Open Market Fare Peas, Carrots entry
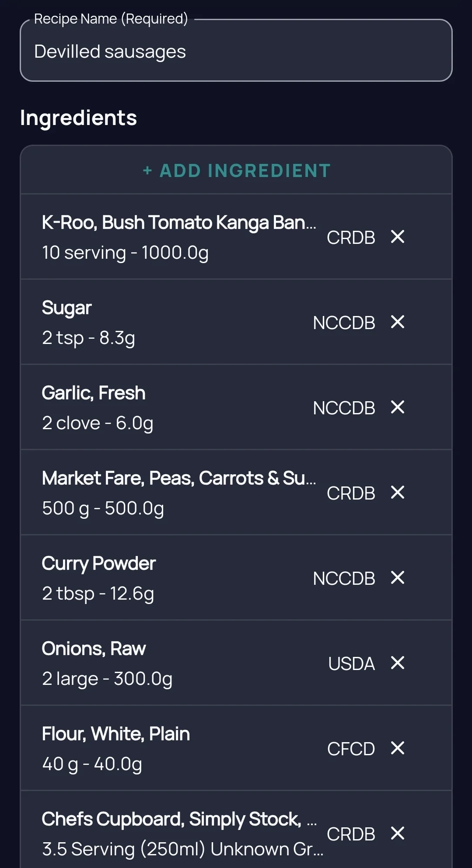 [x=236, y=493]
